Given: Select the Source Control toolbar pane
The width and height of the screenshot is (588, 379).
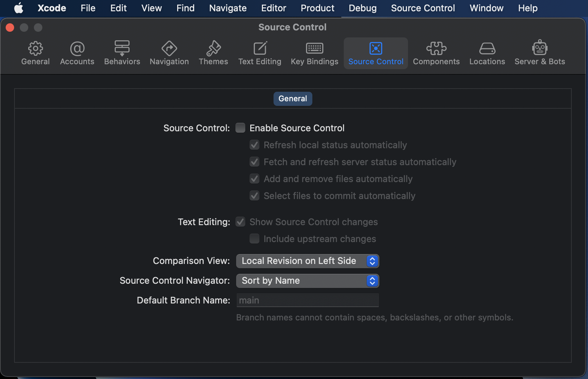Looking at the screenshot, I should pos(376,53).
